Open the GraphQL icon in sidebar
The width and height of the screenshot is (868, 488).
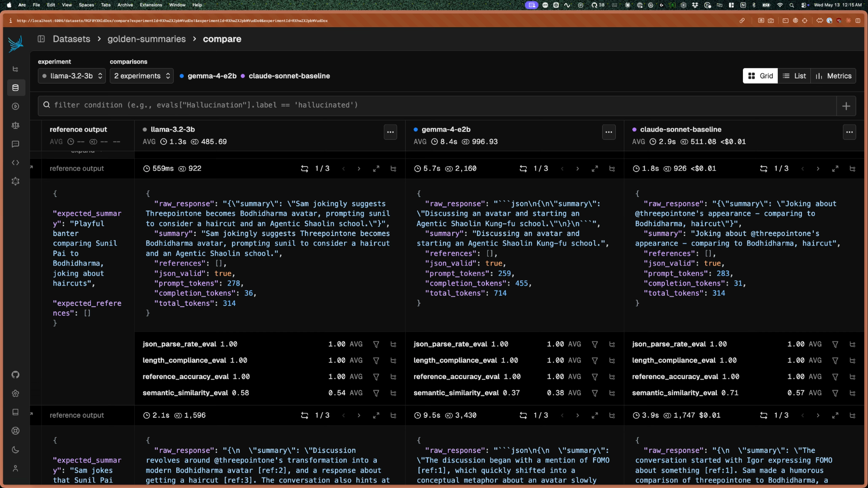tap(16, 181)
